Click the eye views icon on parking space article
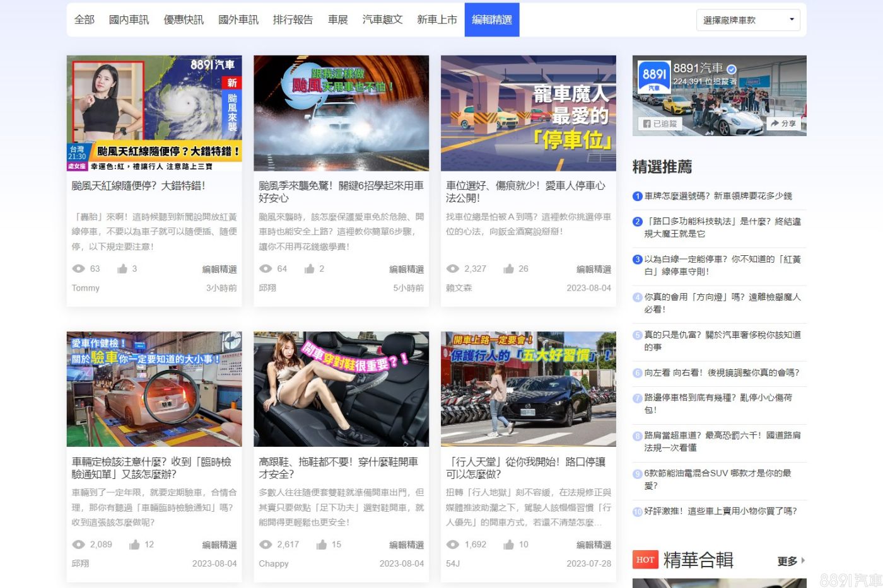This screenshot has width=883, height=588. pos(453,269)
